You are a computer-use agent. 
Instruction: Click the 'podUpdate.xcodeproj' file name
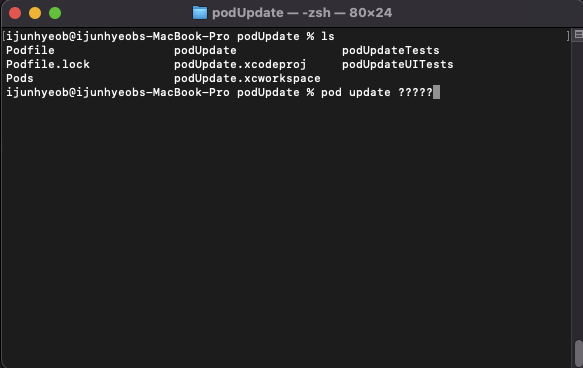coord(240,64)
